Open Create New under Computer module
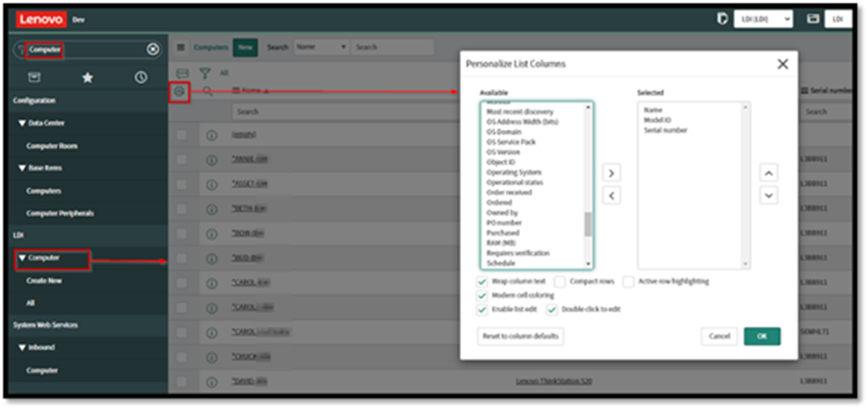This screenshot has width=868, height=409. 45,280
